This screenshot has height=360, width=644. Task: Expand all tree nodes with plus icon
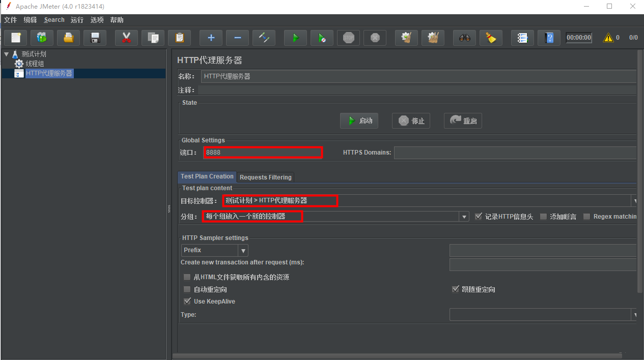point(211,38)
